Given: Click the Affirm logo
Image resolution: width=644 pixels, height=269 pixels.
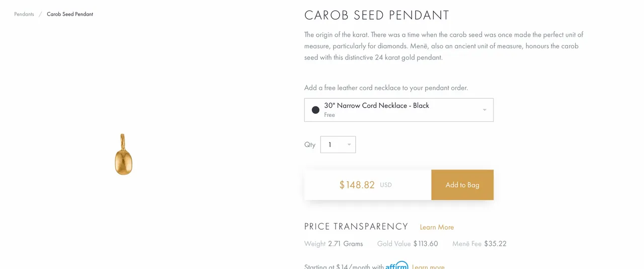Looking at the screenshot, I should coord(397,265).
